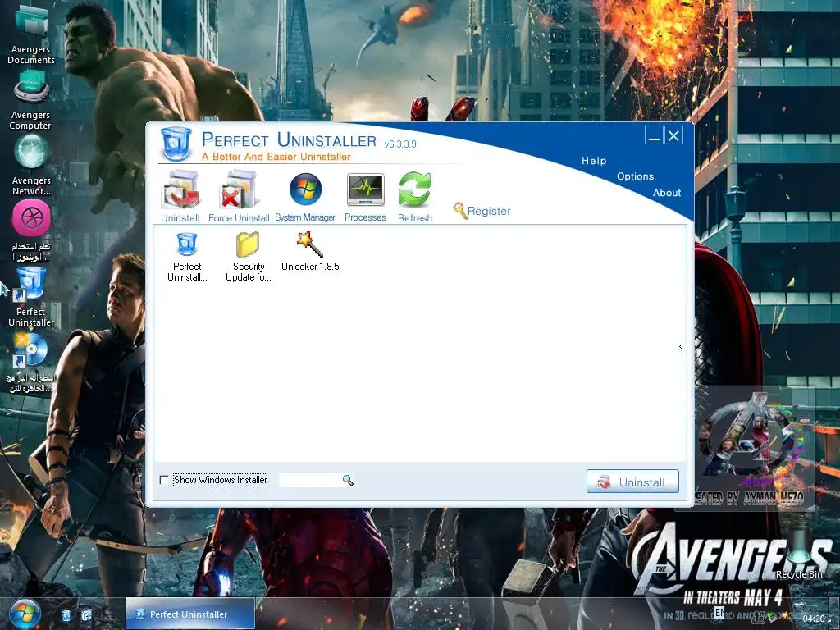Select the pink dribbble-style desktop icon
The width and height of the screenshot is (840, 630).
pos(31,231)
